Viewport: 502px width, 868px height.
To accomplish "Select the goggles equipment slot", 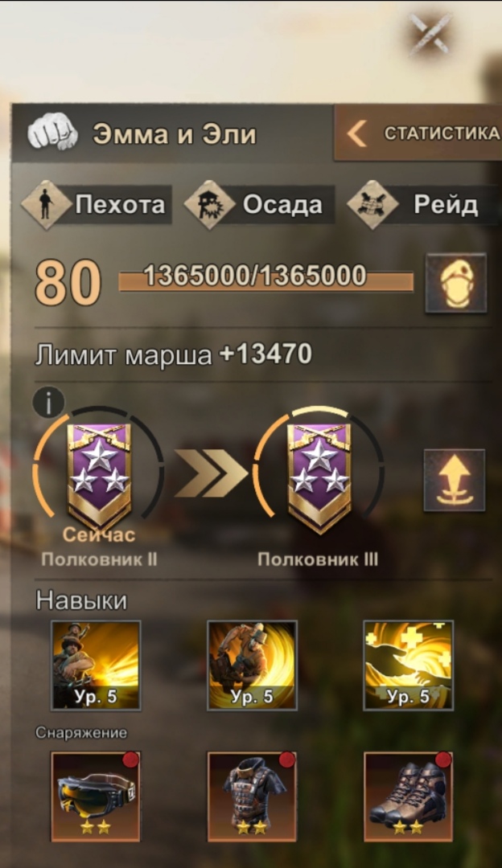I will pos(96,796).
